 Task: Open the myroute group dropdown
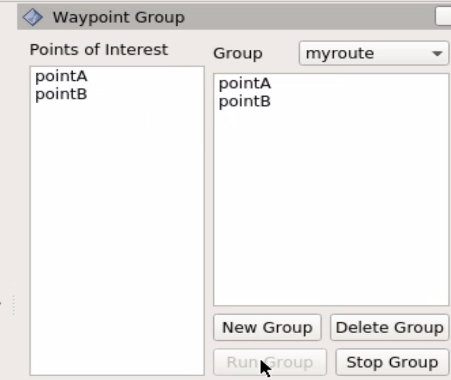click(374, 53)
